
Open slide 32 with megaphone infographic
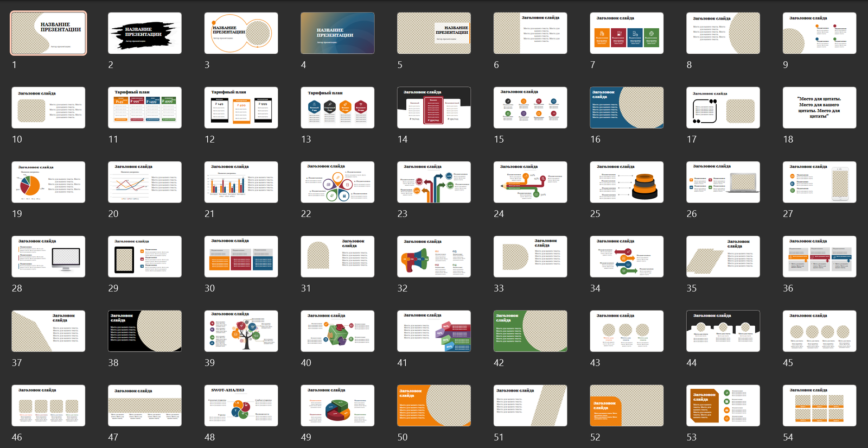[433, 256]
